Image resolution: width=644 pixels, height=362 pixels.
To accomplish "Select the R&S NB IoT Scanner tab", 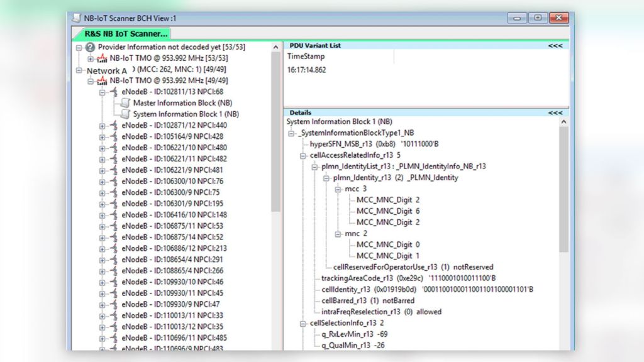I will point(122,33).
